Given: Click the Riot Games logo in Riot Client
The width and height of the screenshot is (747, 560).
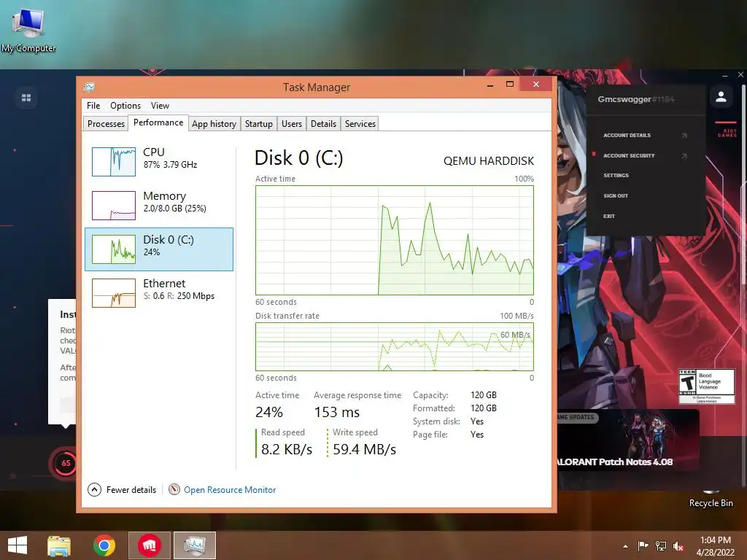Looking at the screenshot, I should (727, 131).
